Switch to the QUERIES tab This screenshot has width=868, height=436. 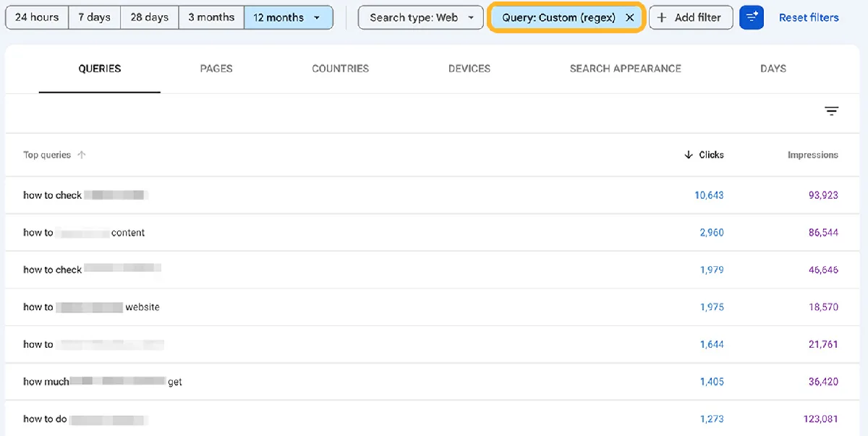point(100,69)
